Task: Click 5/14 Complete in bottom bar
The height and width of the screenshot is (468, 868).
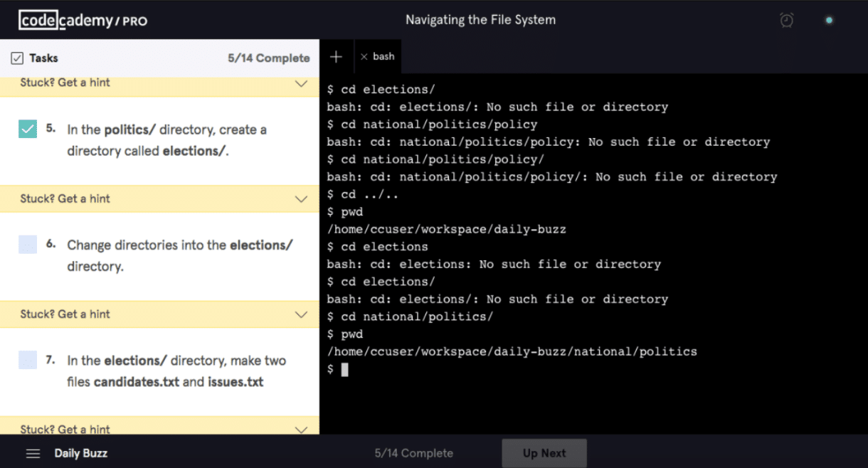Action: (x=414, y=453)
